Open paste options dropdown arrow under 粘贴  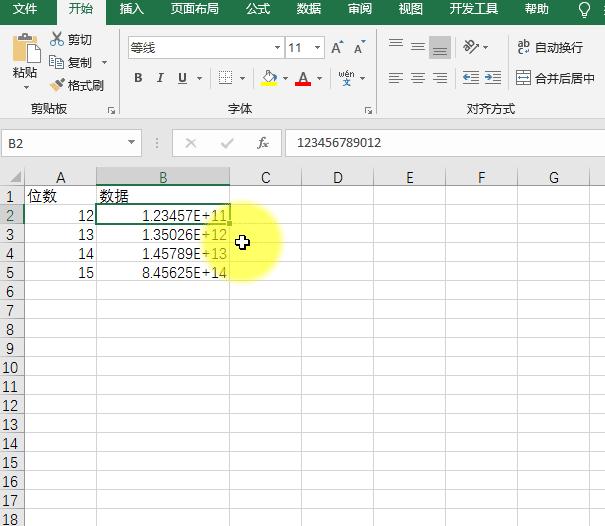[x=26, y=88]
